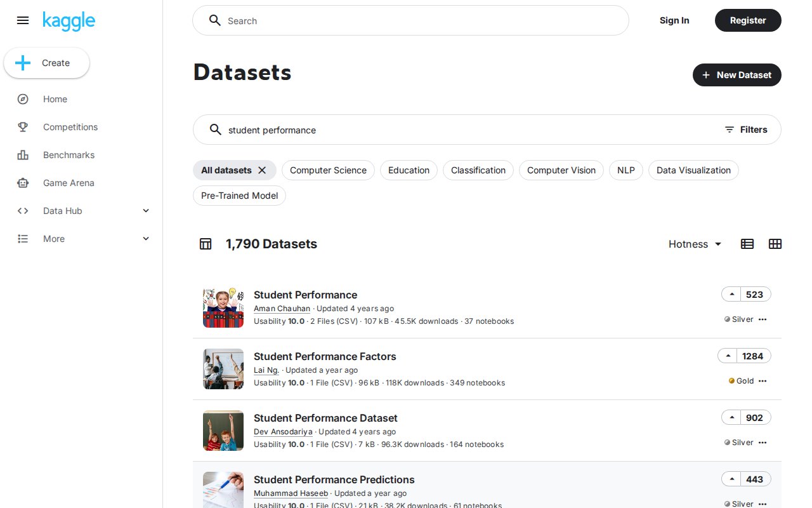Screen dimensions: 812x508
Task: Click the Sign In link
Action: click(674, 20)
